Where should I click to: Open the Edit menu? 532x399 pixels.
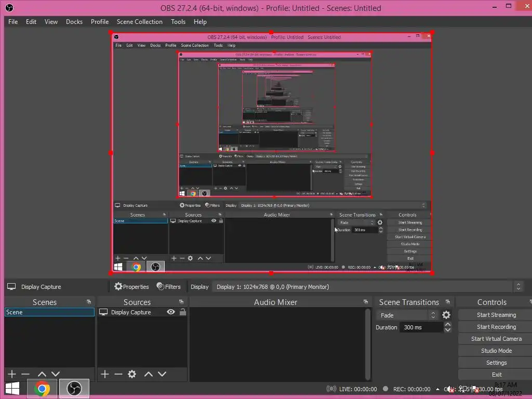31,22
